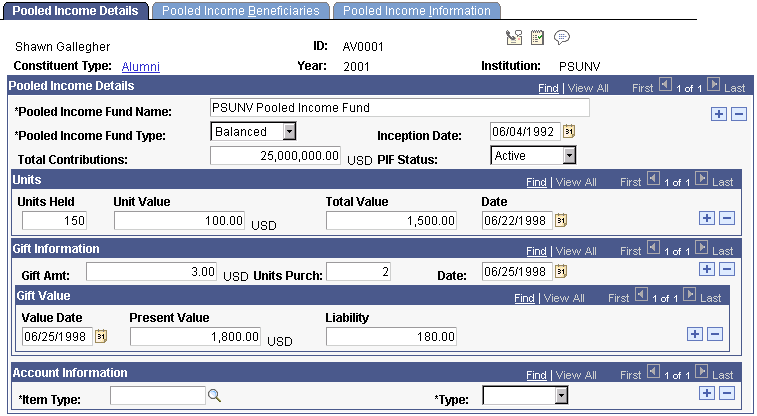The image size is (757, 416).
Task: Open the Alumni constituent type link
Action: [x=140, y=67]
